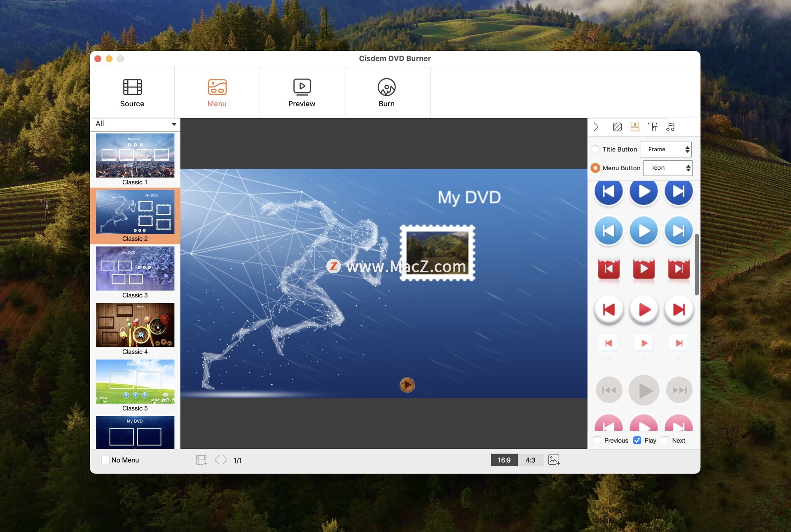This screenshot has width=791, height=532.
Task: Open the Frame style dropdown
Action: pos(665,149)
